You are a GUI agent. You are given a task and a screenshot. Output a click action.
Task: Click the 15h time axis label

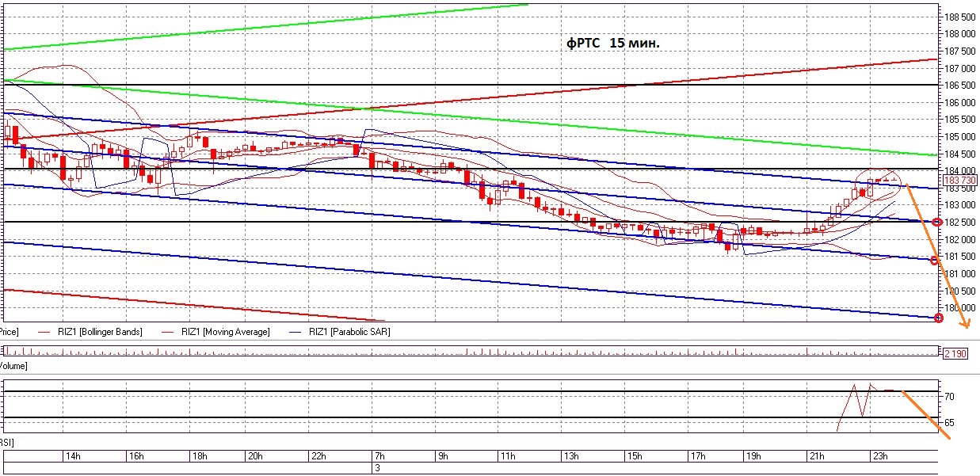pyautogui.click(x=635, y=456)
